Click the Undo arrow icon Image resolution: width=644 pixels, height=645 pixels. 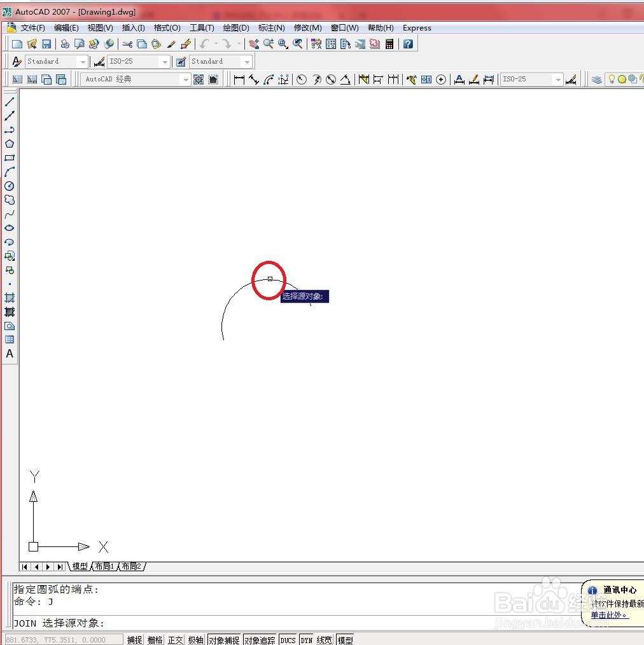pos(204,44)
